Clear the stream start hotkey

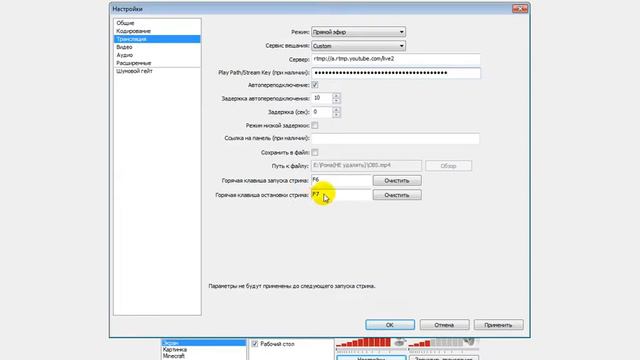(397, 180)
